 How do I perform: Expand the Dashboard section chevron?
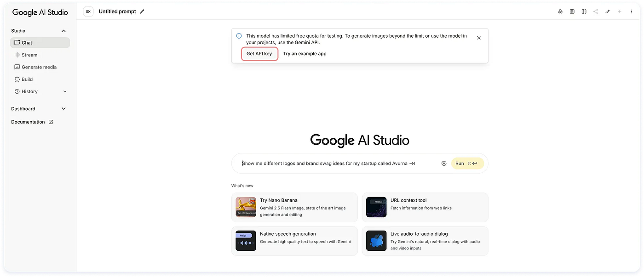click(x=63, y=109)
